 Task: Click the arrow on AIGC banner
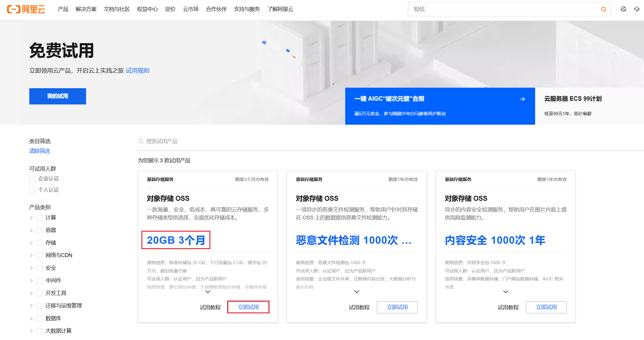coord(522,99)
